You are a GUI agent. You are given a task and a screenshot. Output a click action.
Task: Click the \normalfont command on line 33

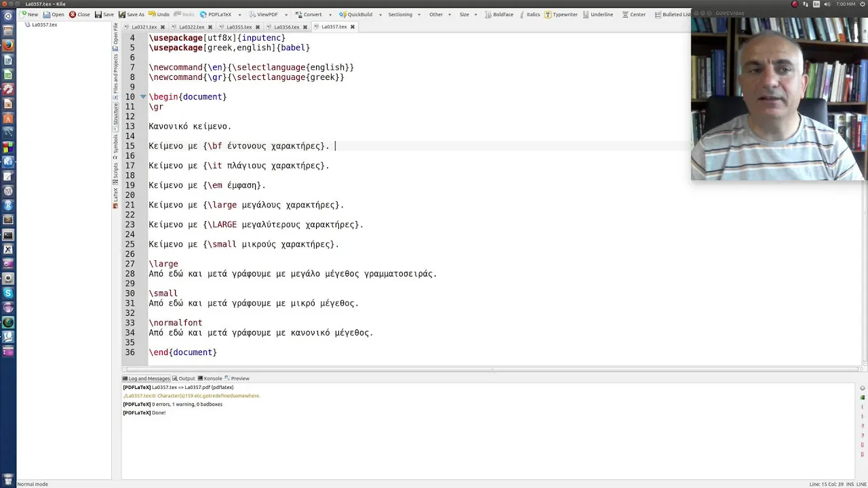[176, 323]
